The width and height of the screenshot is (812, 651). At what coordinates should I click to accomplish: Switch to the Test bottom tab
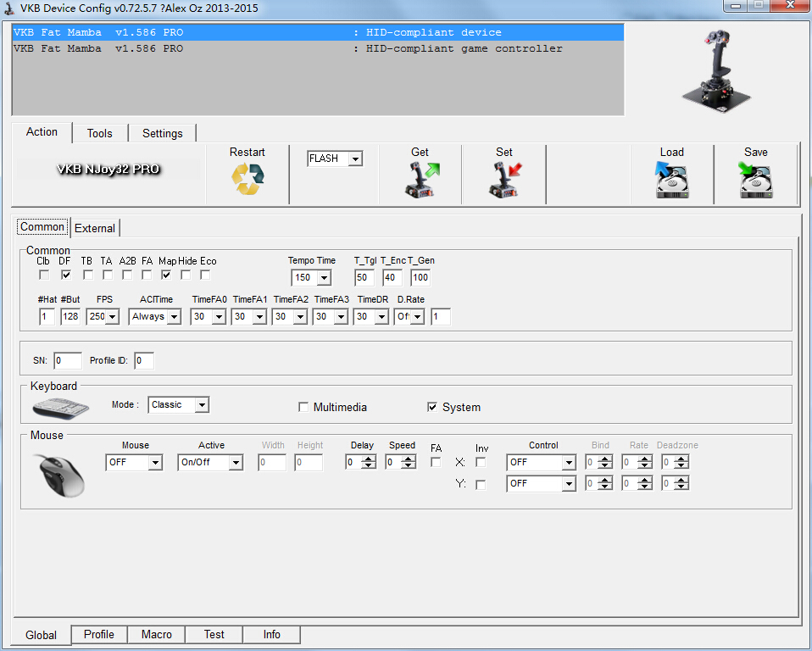214,634
